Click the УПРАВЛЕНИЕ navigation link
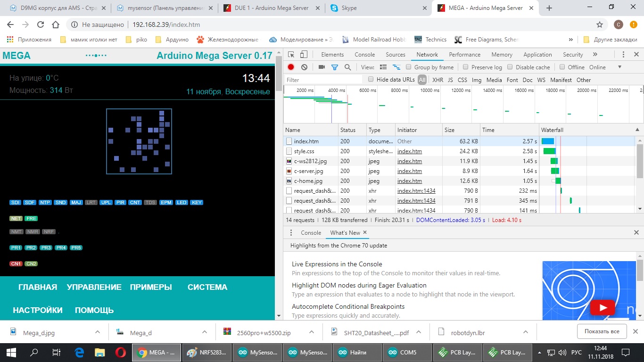 tap(94, 287)
